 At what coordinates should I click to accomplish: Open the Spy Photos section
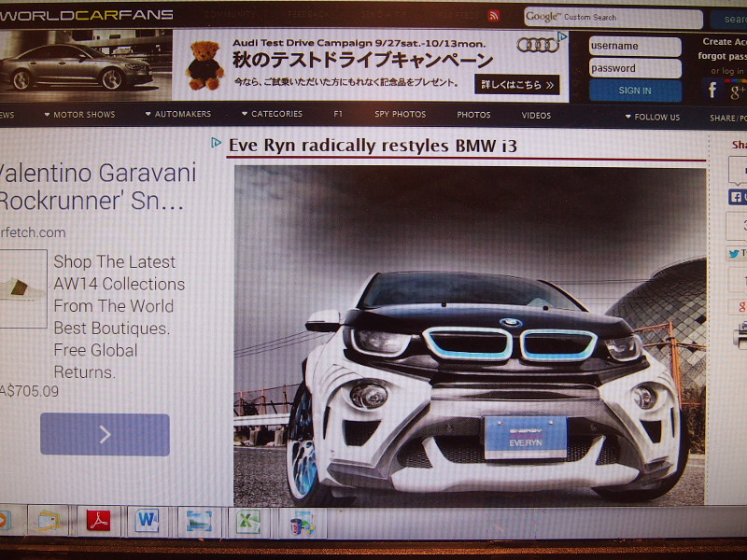(x=401, y=114)
